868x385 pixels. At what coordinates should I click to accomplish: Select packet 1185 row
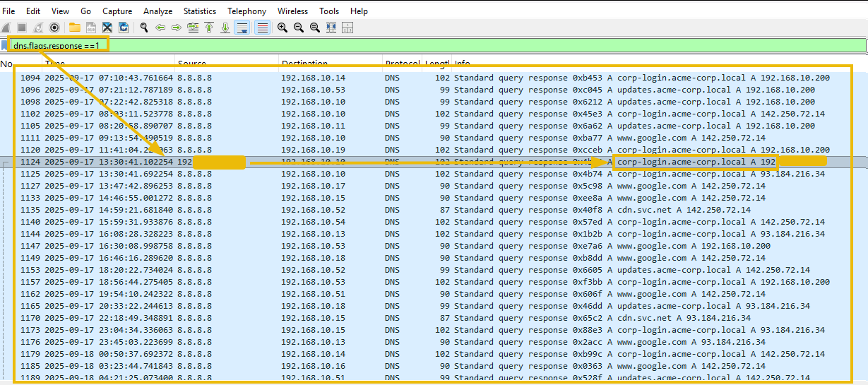[x=434, y=366]
